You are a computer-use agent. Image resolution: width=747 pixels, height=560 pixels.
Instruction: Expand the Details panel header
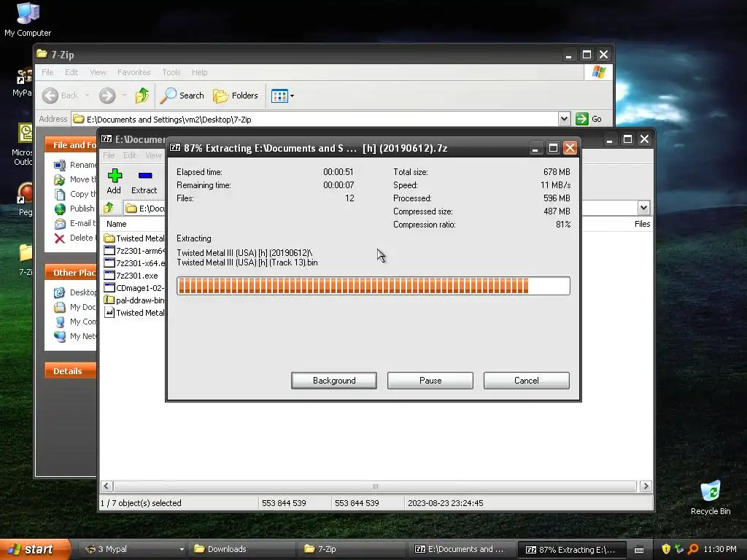pyautogui.click(x=71, y=371)
